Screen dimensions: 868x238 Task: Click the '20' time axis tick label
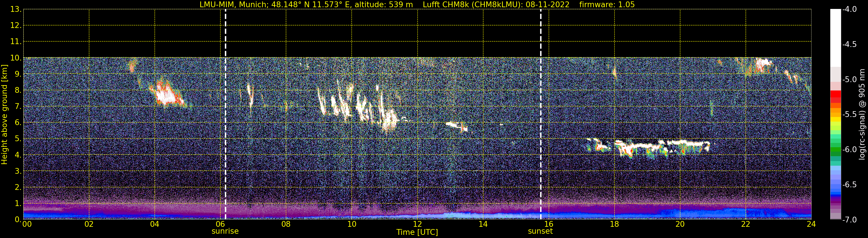680,224
